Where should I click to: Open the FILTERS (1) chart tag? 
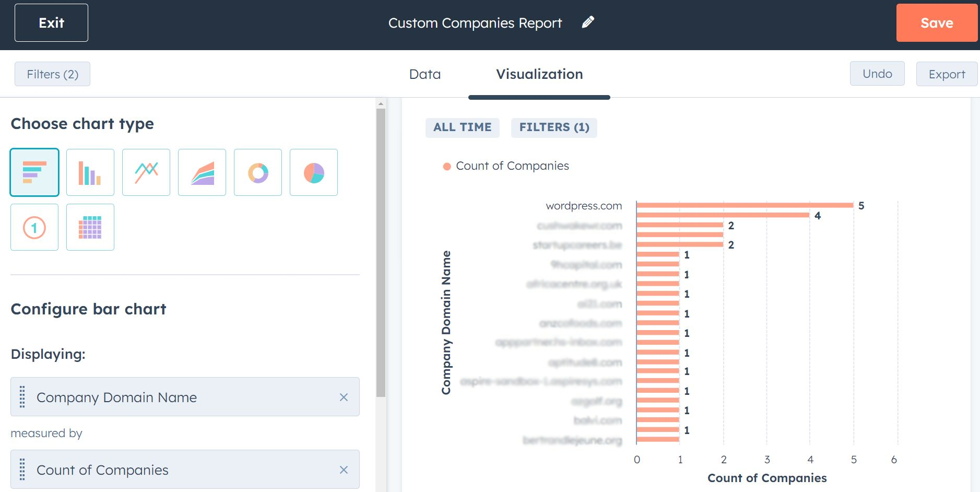[554, 127]
